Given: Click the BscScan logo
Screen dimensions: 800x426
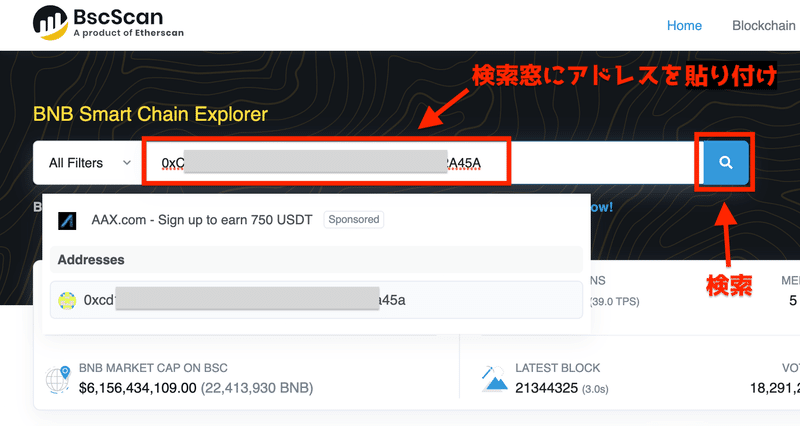Looking at the screenshot, I should pos(108,23).
